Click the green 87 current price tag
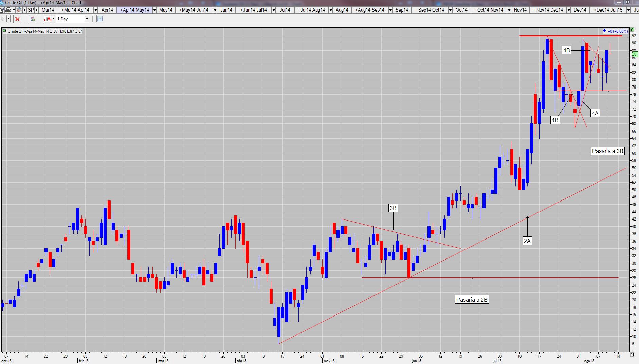The width and height of the screenshot is (639, 364). (635, 54)
